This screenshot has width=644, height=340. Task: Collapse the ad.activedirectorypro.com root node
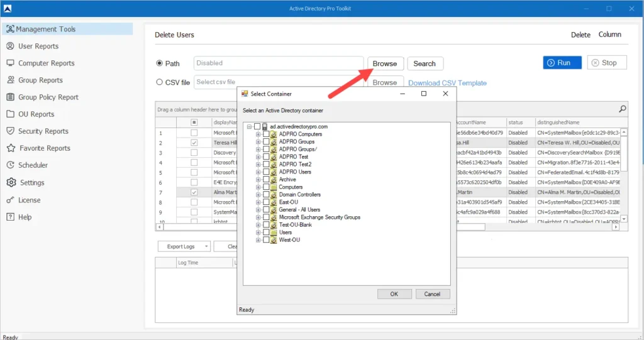coord(249,127)
